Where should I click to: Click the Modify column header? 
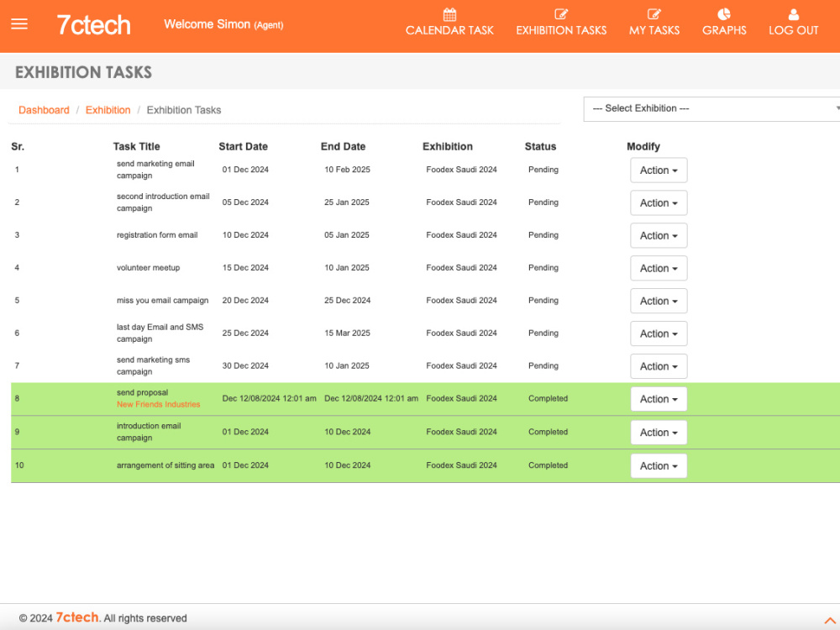tap(643, 146)
